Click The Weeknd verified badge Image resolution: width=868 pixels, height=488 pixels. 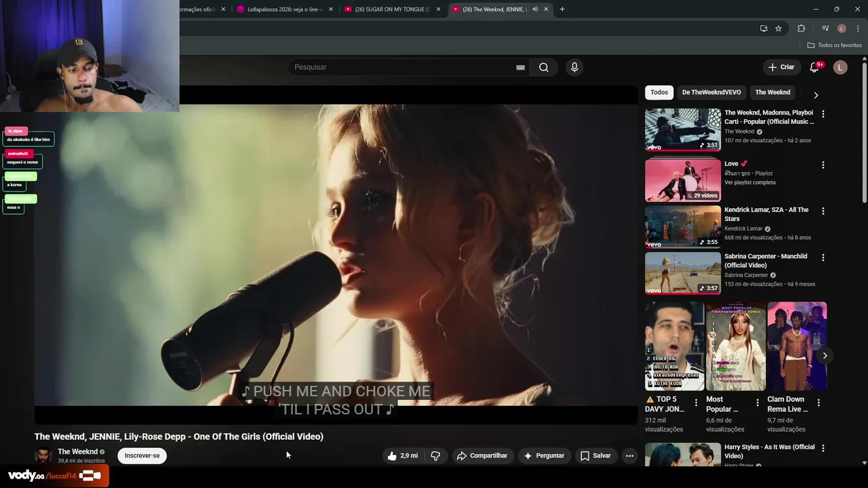102,452
